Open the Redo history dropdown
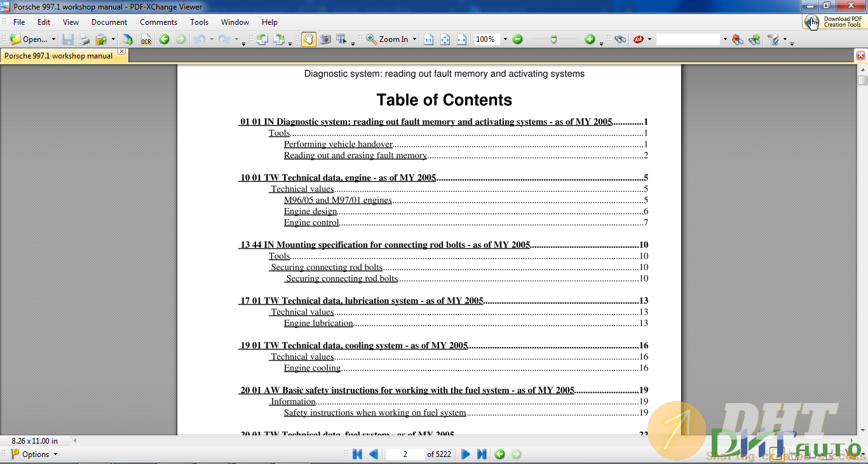 click(x=236, y=39)
